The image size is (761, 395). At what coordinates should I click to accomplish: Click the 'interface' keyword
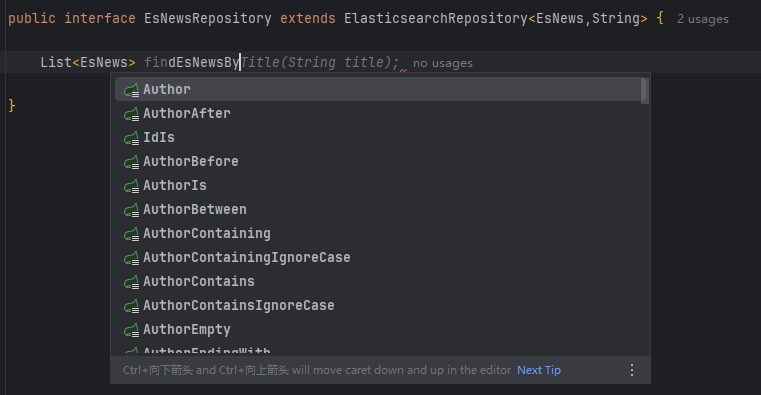[x=100, y=18]
